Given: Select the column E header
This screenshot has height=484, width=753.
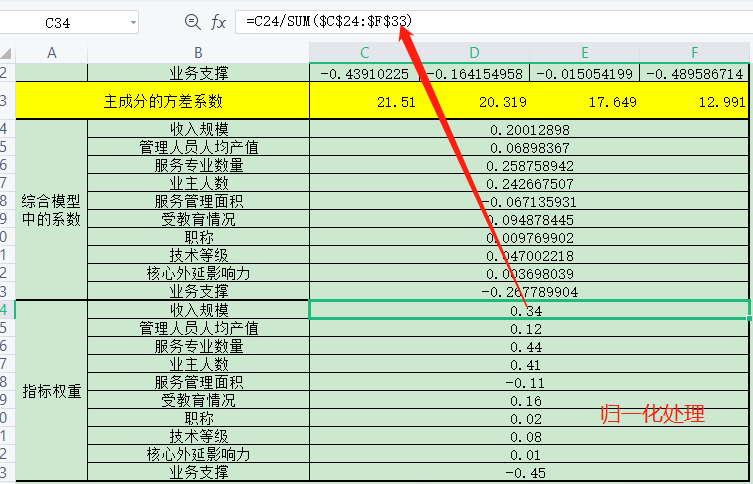Looking at the screenshot, I should coord(585,52).
